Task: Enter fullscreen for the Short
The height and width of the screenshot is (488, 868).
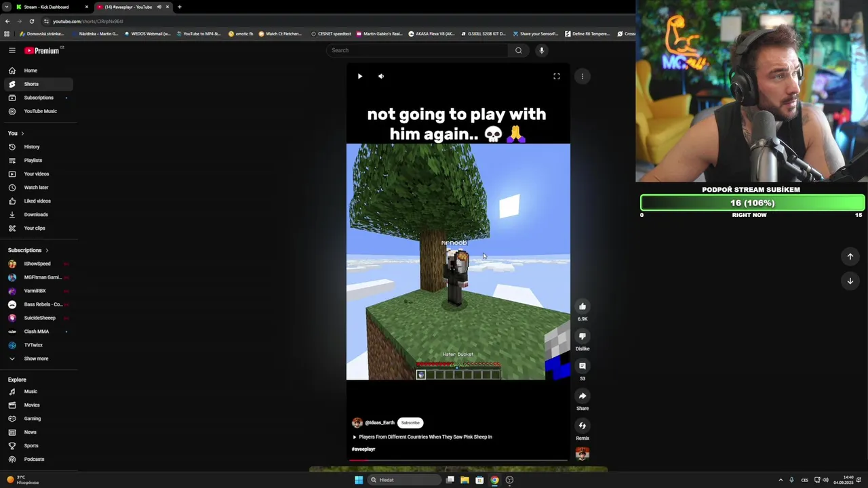Action: [x=557, y=77]
